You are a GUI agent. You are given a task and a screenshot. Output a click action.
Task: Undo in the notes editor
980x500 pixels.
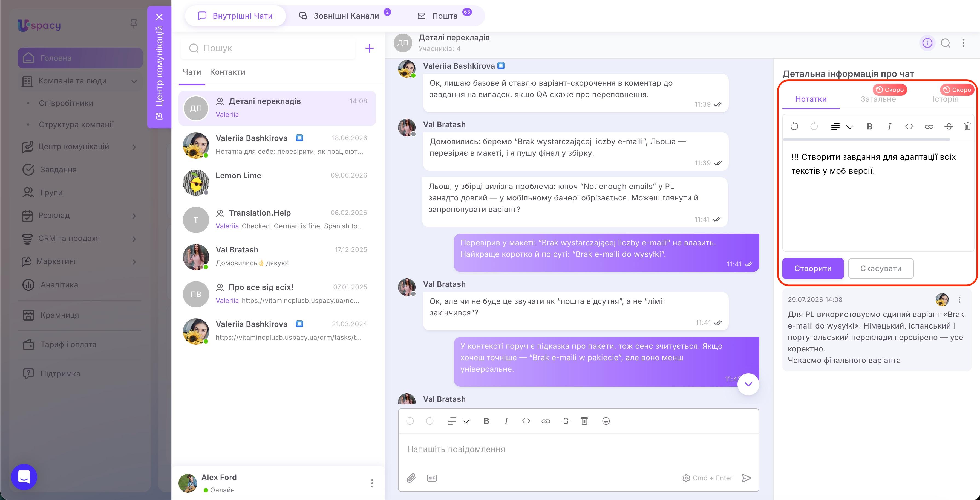pyautogui.click(x=794, y=126)
